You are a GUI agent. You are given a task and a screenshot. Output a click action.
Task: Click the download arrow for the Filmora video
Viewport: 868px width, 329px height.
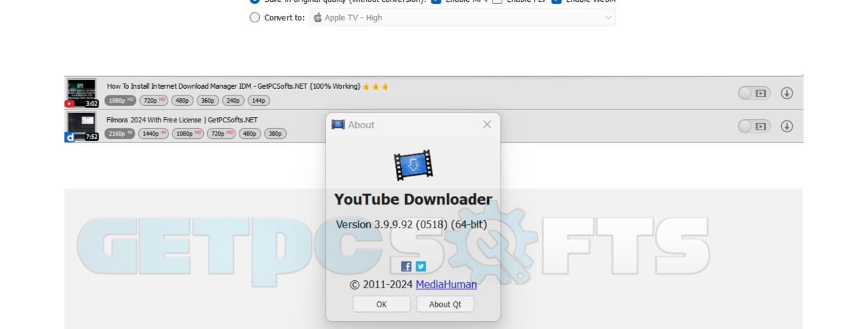pyautogui.click(x=786, y=126)
